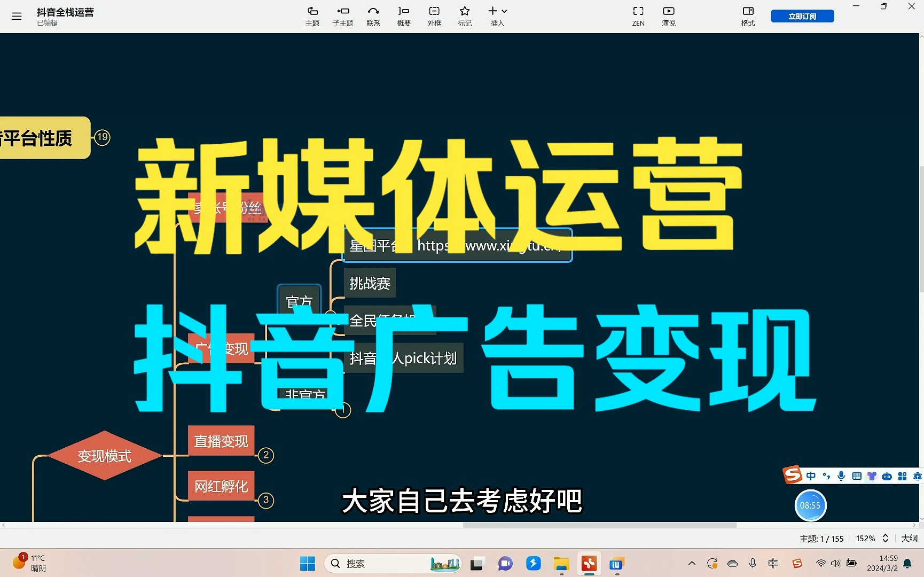Image resolution: width=924 pixels, height=577 pixels.
Task: Click the 08:55 floating timer
Action: tap(810, 505)
